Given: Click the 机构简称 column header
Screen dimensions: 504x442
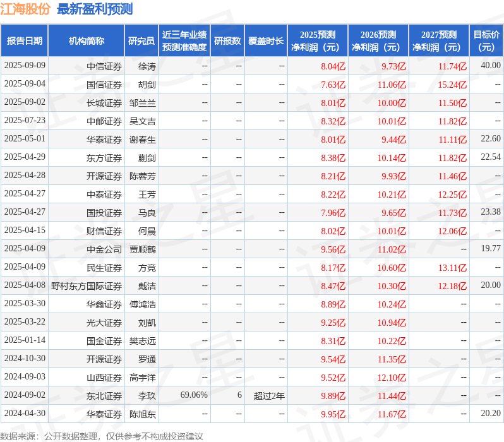Looking at the screenshot, I should (x=86, y=41).
